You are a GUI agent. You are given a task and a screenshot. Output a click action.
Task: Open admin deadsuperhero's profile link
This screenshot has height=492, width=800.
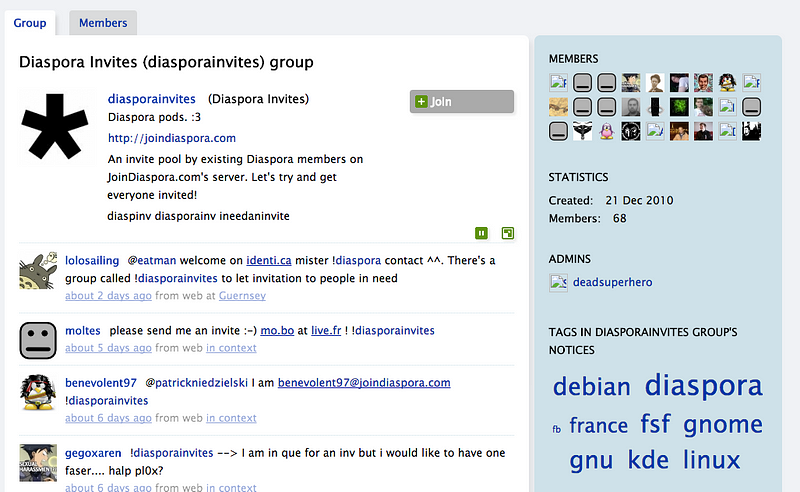[612, 282]
